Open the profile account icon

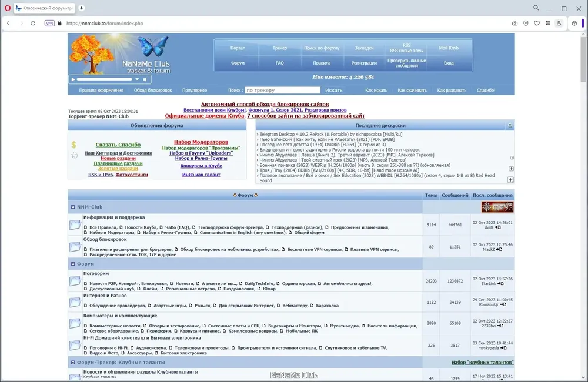tap(559, 24)
